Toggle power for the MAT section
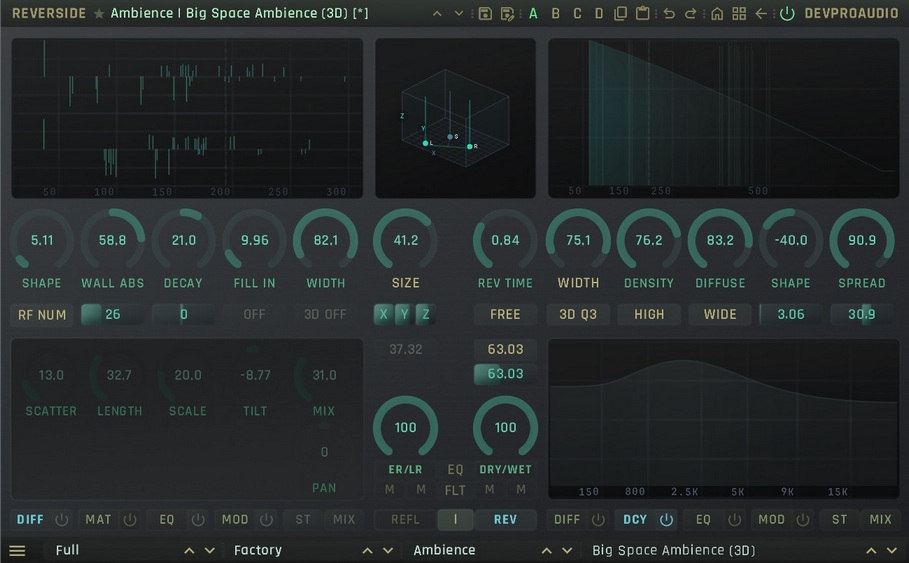909x563 pixels. click(x=130, y=520)
